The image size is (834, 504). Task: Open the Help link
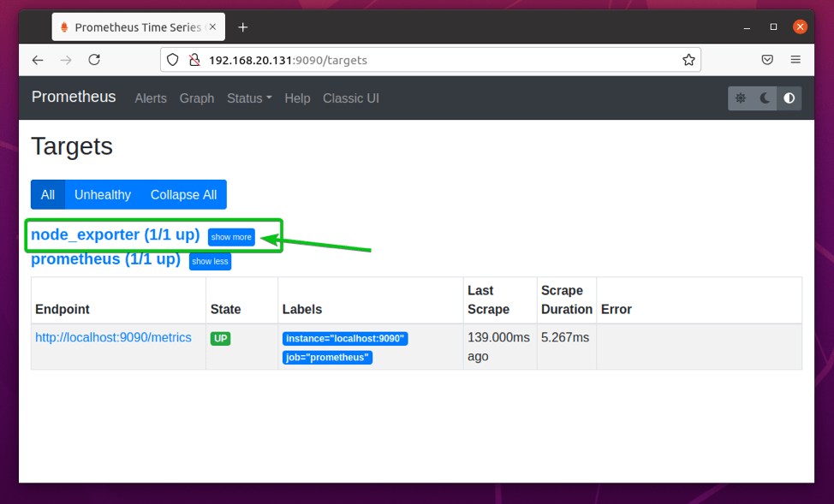click(297, 98)
